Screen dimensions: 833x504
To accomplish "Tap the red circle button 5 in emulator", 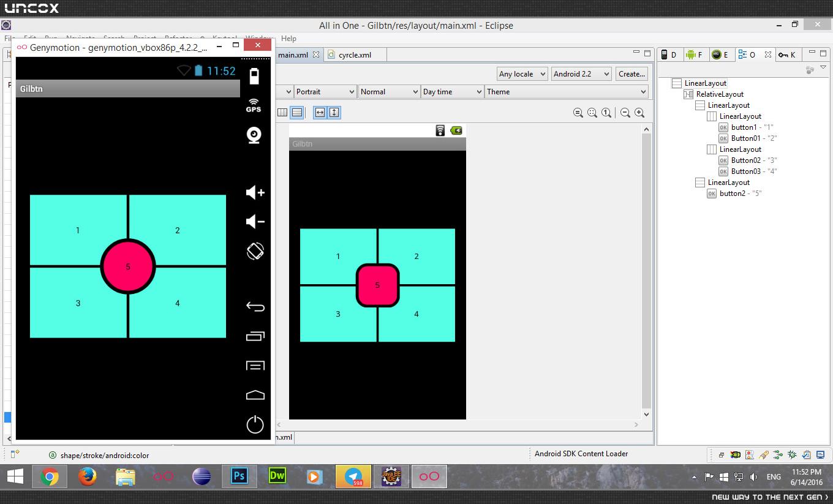I will click(128, 266).
